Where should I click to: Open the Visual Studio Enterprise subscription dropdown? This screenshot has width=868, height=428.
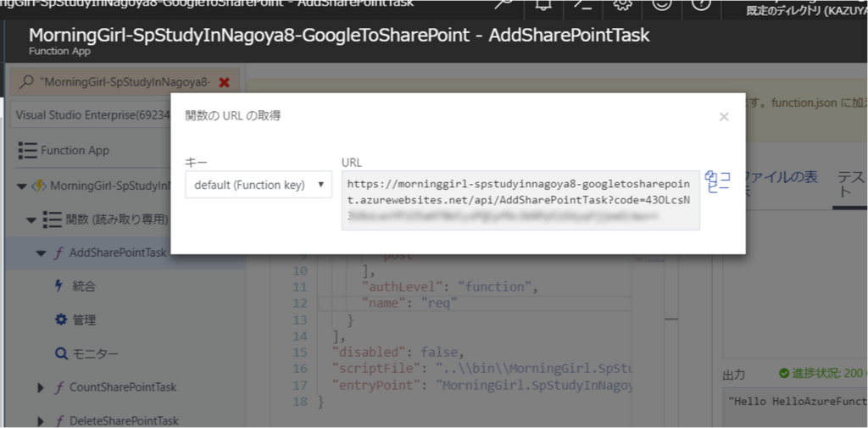coord(92,115)
